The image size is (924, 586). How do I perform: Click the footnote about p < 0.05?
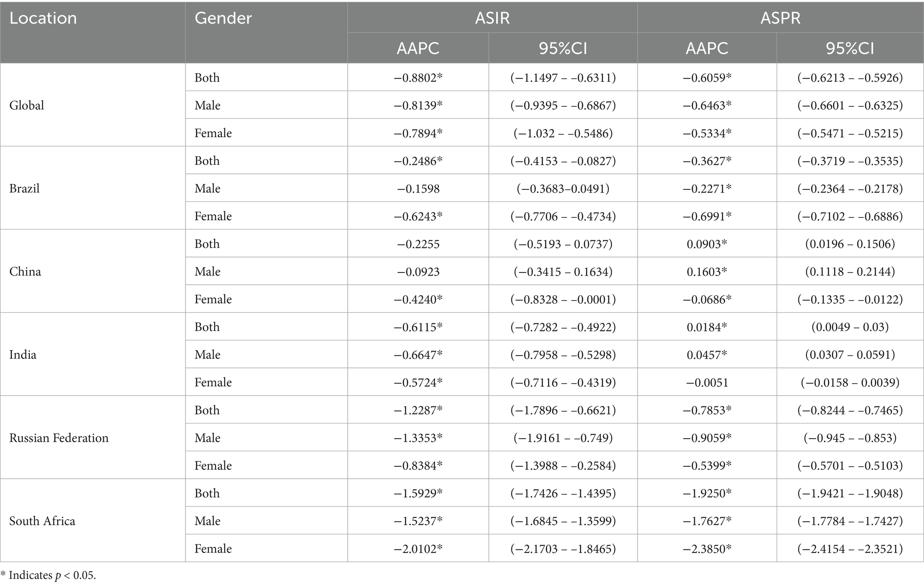tap(48, 575)
